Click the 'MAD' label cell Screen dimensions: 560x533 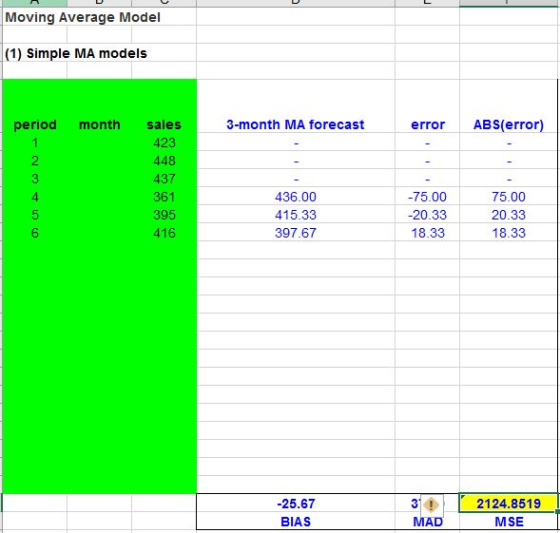[428, 522]
